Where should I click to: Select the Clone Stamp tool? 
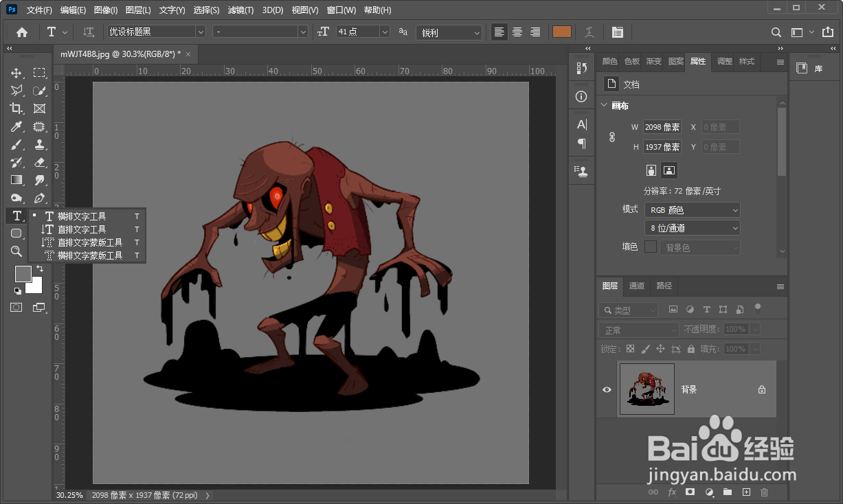pos(39,144)
